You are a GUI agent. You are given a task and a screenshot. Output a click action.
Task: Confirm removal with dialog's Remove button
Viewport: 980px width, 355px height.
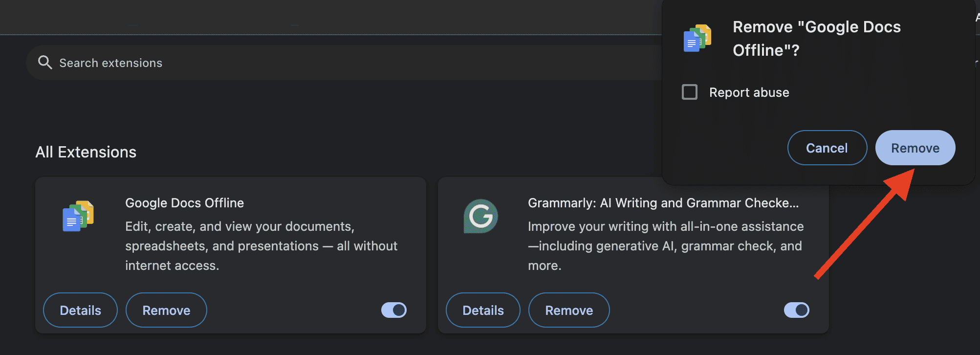coord(915,148)
